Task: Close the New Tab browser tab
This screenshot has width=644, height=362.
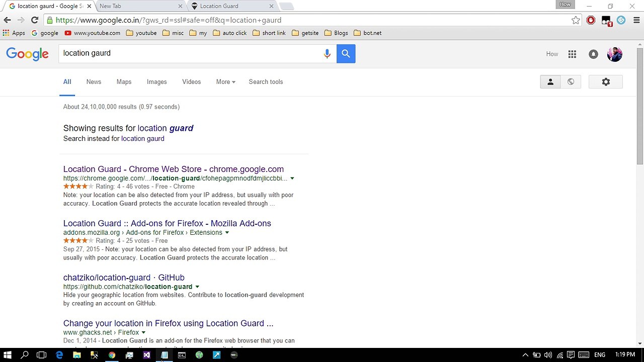Action: click(x=180, y=6)
